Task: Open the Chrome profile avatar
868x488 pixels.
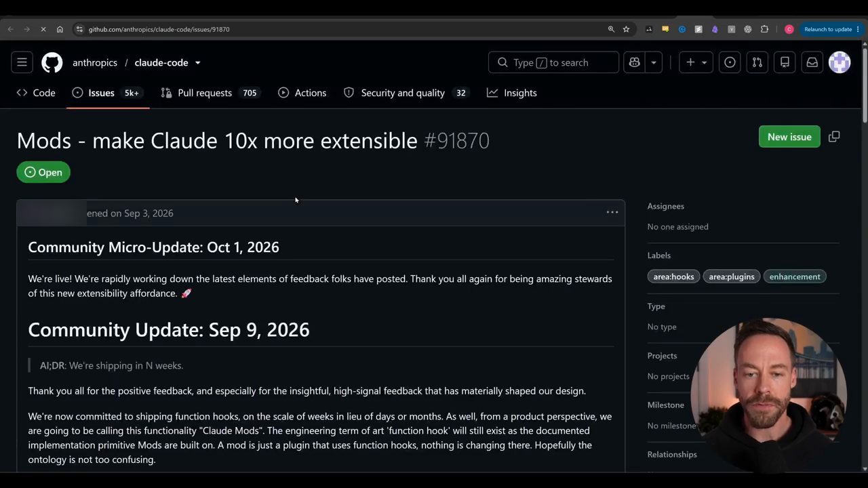Action: tap(789, 29)
